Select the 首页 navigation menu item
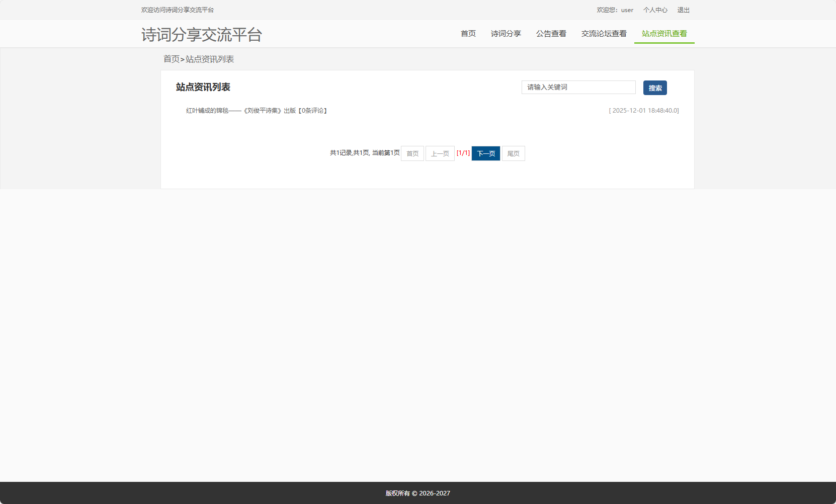Image resolution: width=836 pixels, height=504 pixels. [467, 34]
